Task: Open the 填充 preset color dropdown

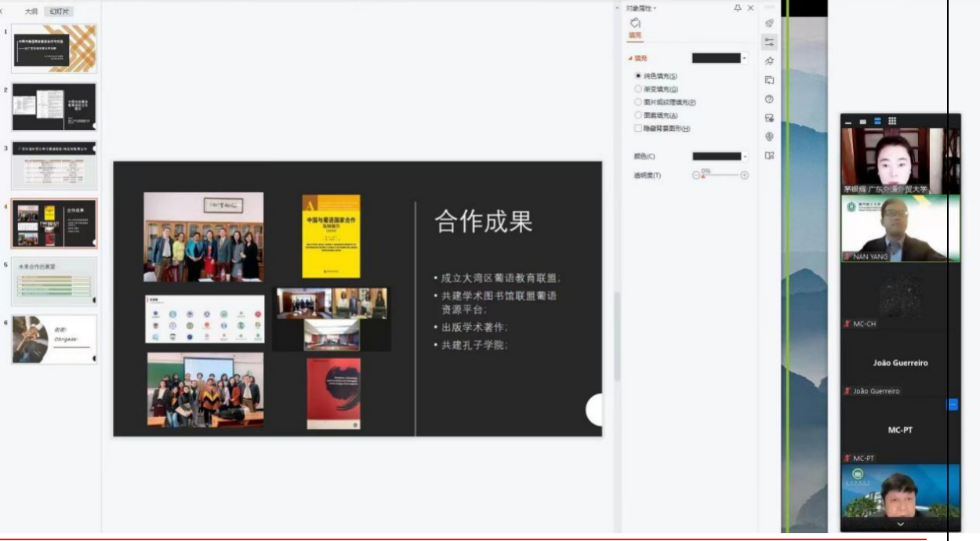Action: (745, 58)
